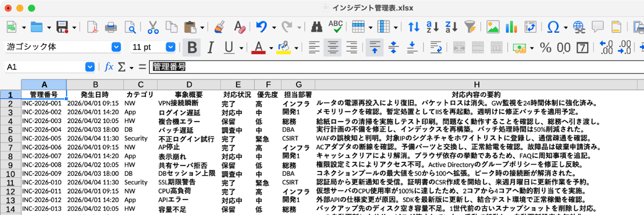Insert a chart using the bar chart icon
Viewport: 644px width, 215px height.
(511, 26)
